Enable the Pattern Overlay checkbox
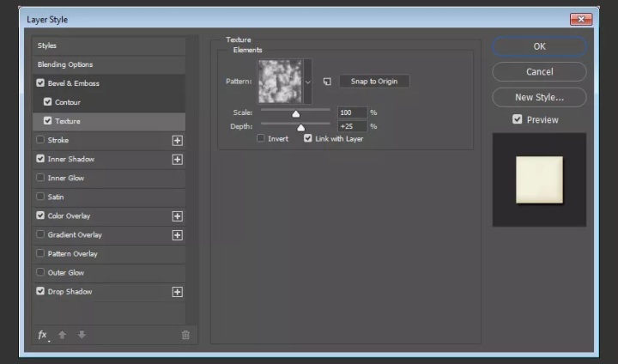Viewport: 618px width, 364px height. (40, 253)
